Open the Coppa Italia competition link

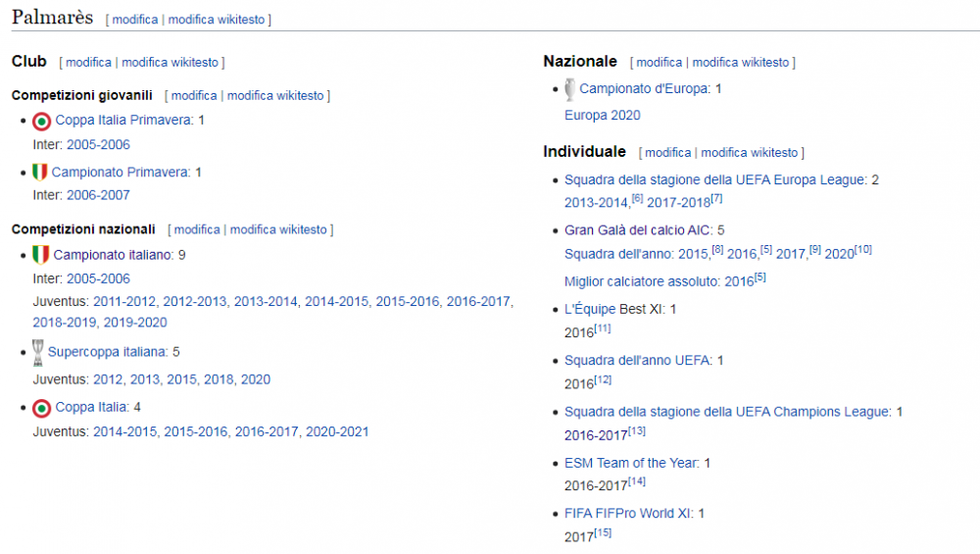(x=90, y=407)
